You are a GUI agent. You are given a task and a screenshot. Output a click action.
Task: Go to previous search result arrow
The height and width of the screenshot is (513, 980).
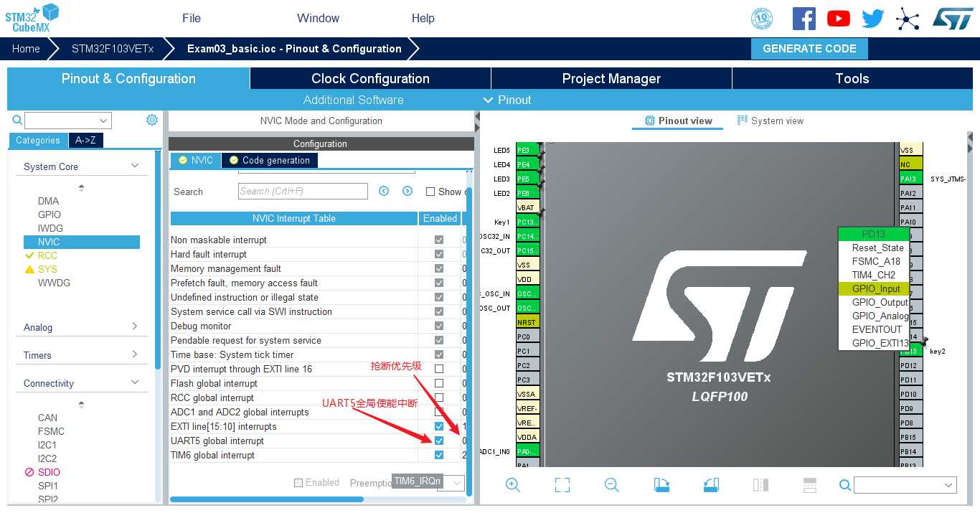(384, 191)
